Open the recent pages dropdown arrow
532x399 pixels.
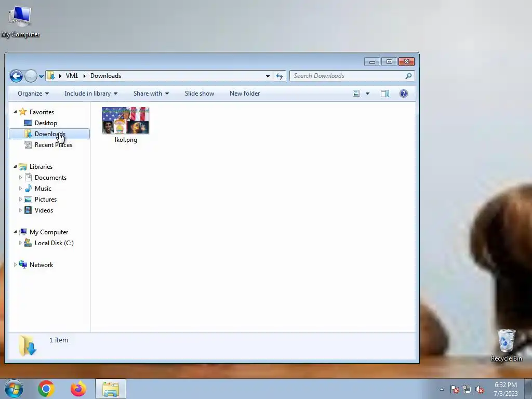tap(41, 76)
